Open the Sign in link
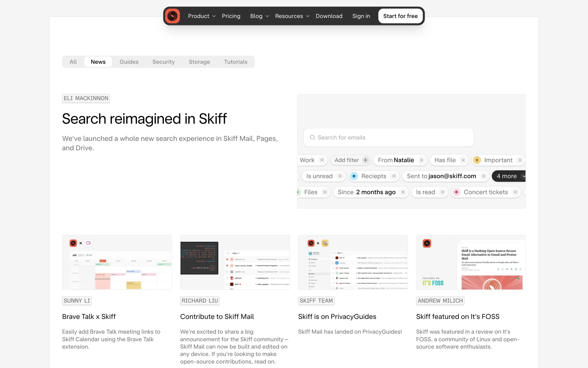The image size is (588, 368). pyautogui.click(x=361, y=16)
